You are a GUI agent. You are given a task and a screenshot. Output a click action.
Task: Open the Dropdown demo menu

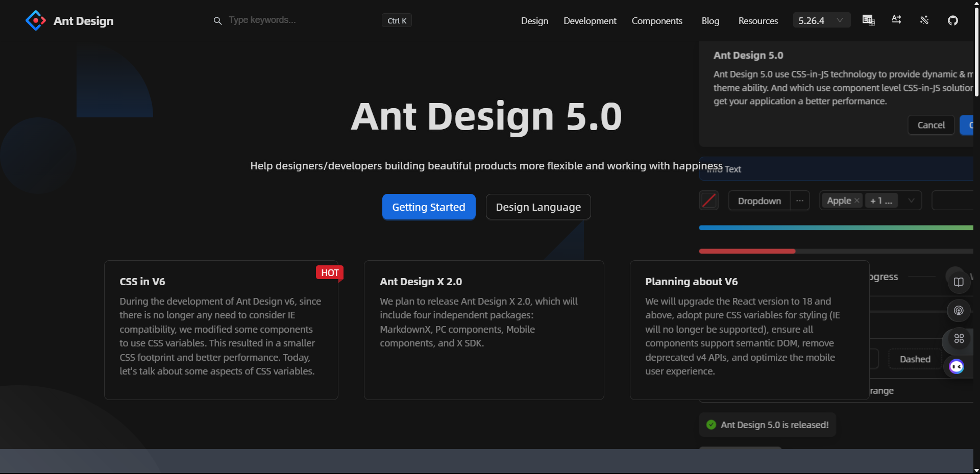pyautogui.click(x=759, y=201)
